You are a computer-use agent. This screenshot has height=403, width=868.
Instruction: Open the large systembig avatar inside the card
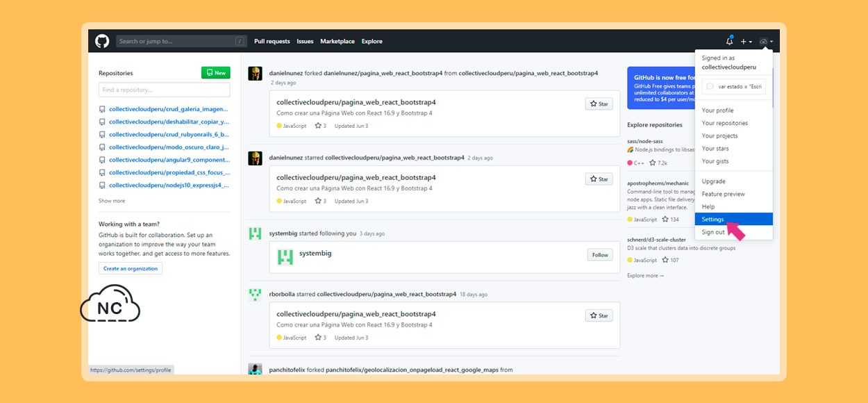pyautogui.click(x=285, y=257)
